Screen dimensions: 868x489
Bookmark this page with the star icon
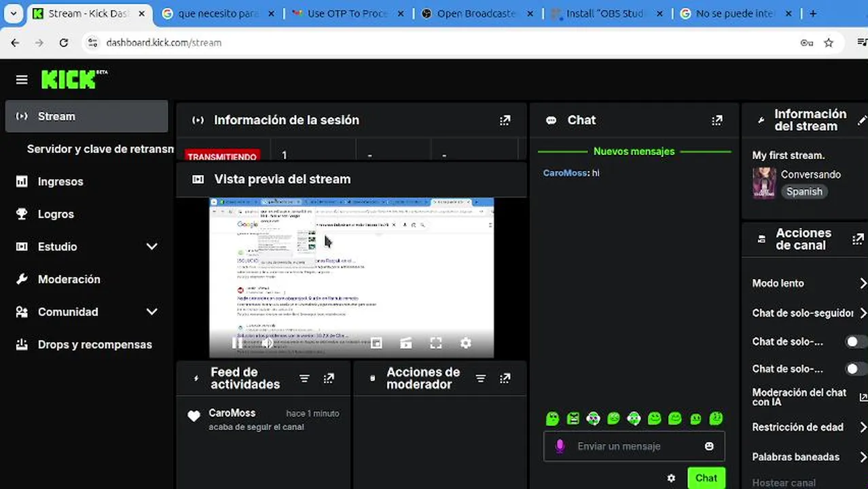point(829,43)
